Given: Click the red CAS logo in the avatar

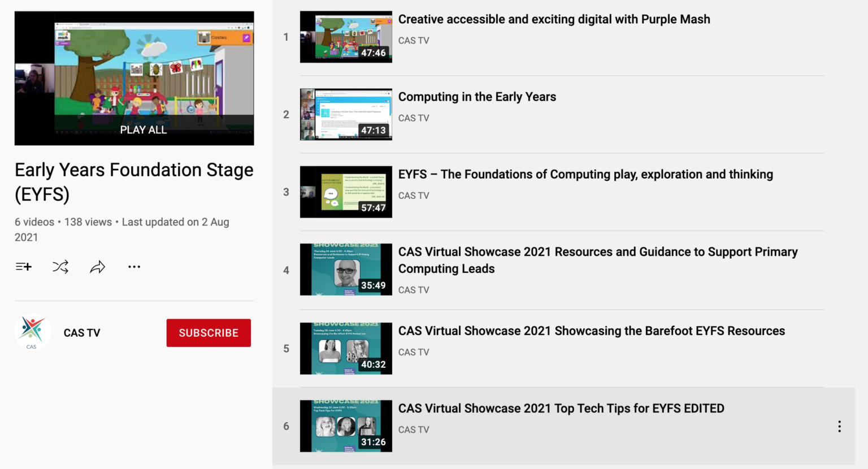Looking at the screenshot, I should (x=32, y=332).
